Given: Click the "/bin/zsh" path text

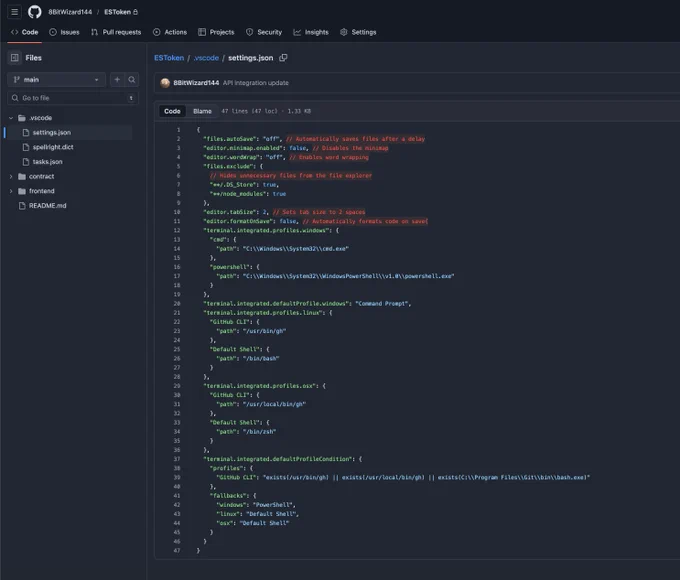Looking at the screenshot, I should click(259, 432).
